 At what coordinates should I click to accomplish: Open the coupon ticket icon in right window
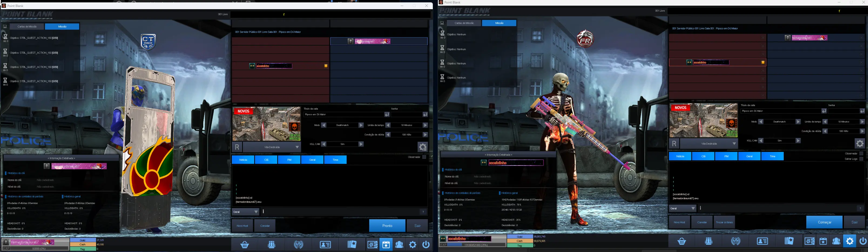tap(809, 241)
